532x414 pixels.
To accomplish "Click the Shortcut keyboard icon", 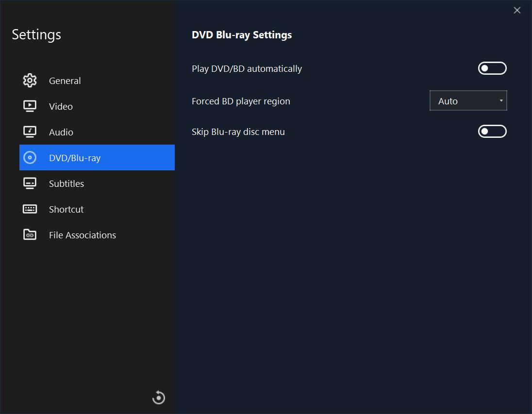I will point(30,209).
